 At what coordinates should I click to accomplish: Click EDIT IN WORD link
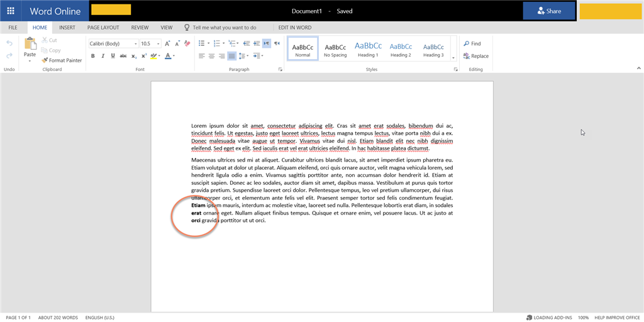295,28
